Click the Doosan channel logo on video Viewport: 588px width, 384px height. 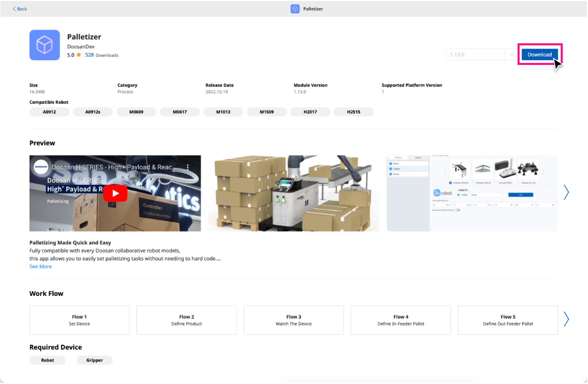pos(41,167)
